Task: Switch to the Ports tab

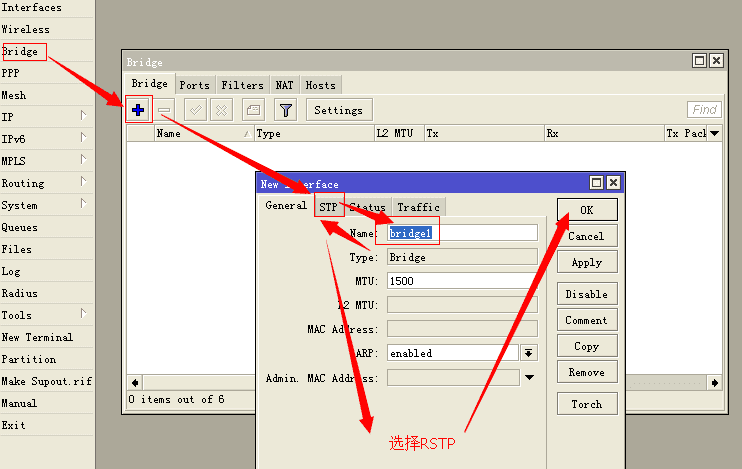Action: (x=194, y=85)
